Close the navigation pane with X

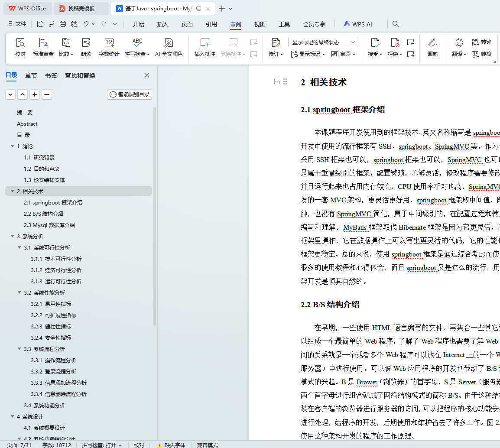coord(147,75)
